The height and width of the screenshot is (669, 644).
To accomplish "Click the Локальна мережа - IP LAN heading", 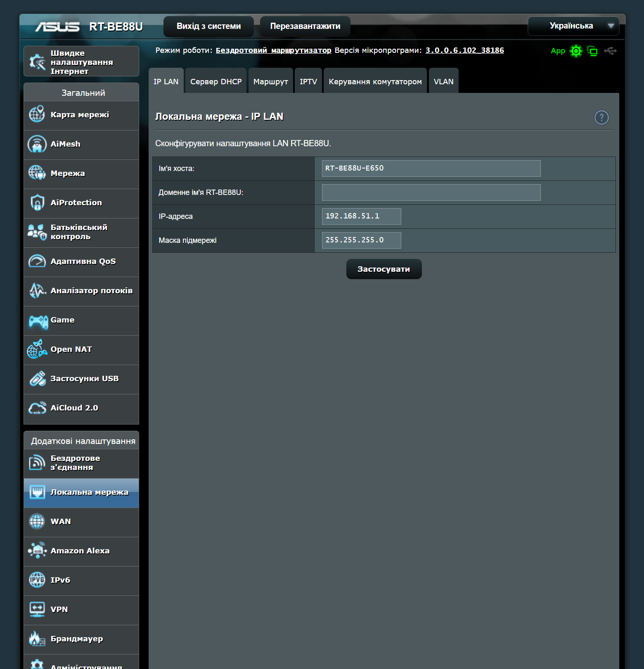I will tap(219, 116).
